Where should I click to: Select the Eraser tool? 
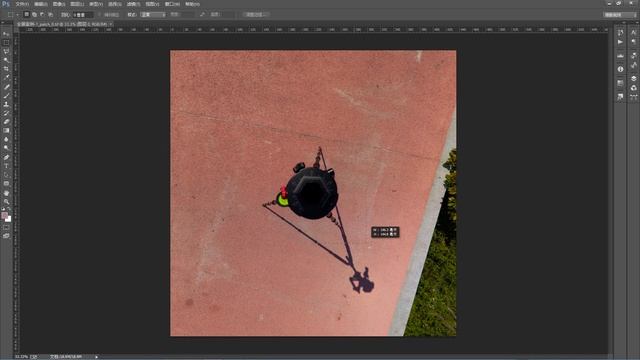(6, 122)
